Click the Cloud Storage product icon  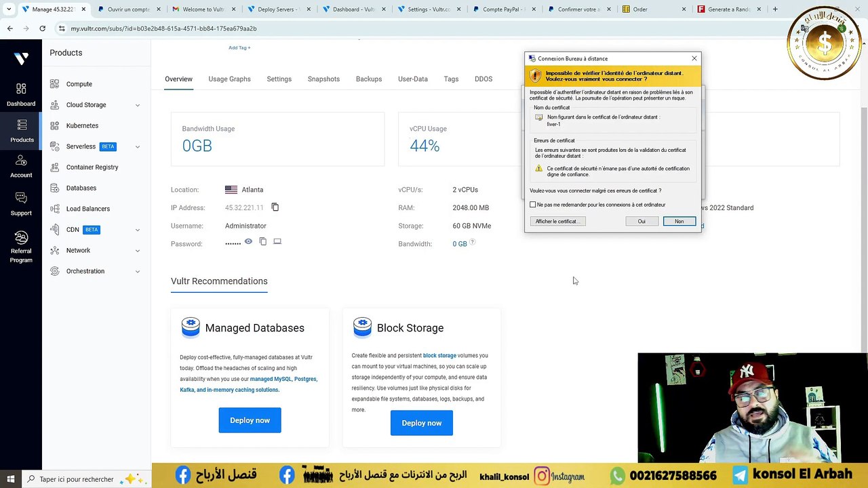click(54, 105)
